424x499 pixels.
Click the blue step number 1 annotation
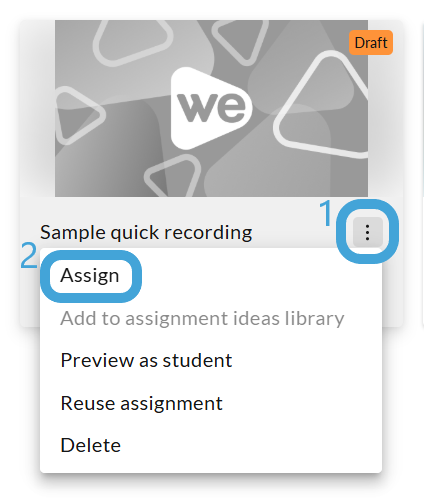[326, 213]
